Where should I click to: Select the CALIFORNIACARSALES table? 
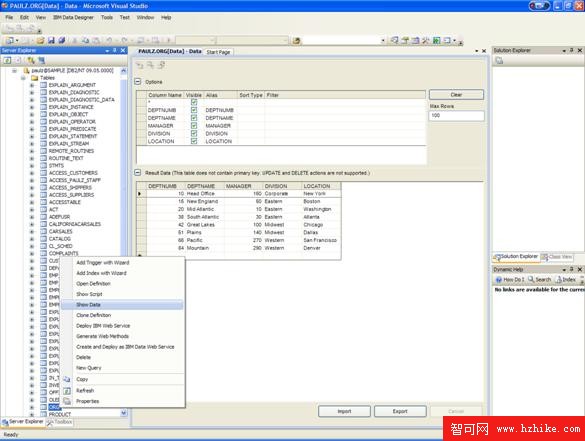tap(75, 225)
